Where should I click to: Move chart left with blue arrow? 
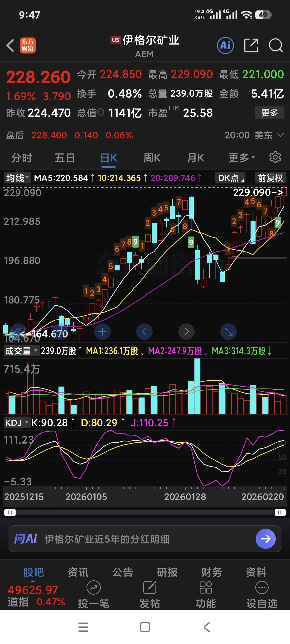click(144, 331)
